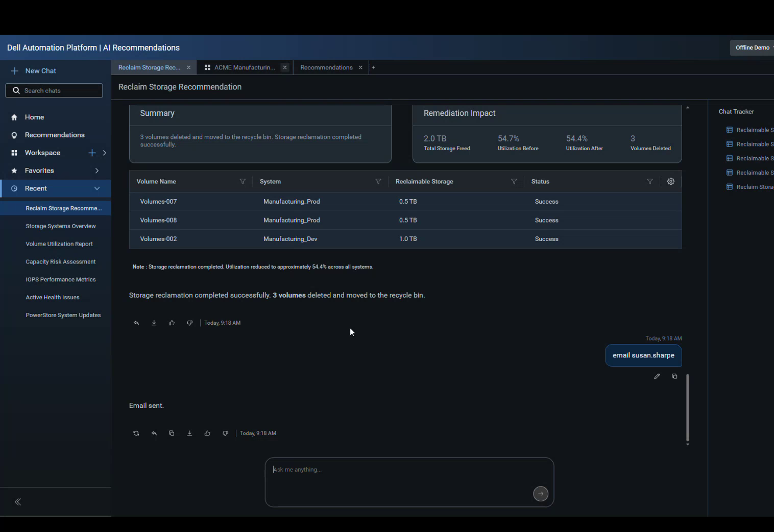Filter the System column

click(x=378, y=181)
